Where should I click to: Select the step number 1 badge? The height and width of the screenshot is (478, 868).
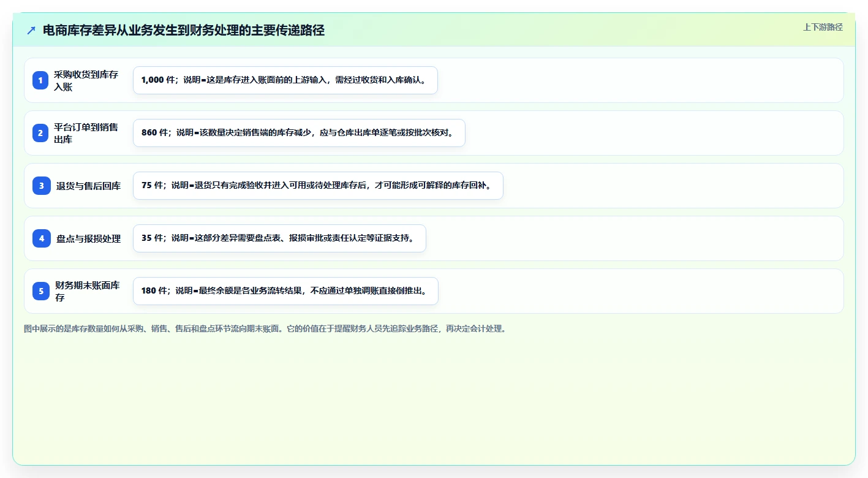[x=40, y=80]
